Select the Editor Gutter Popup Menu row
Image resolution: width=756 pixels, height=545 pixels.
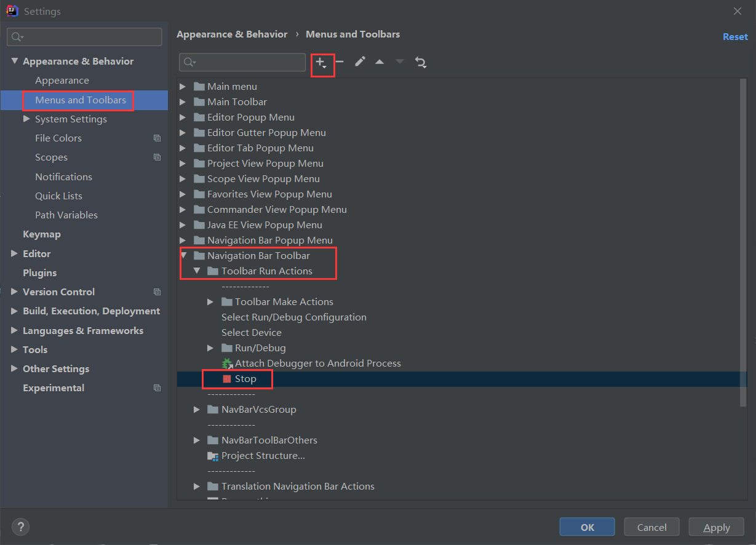point(266,133)
